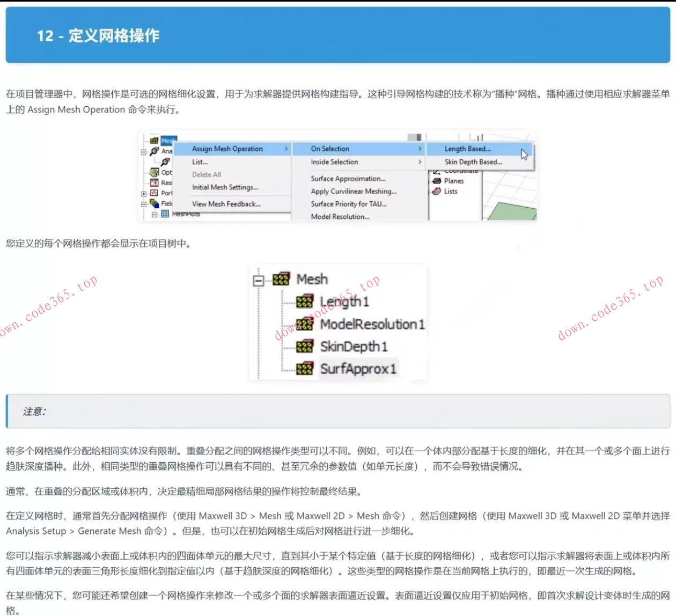676x616 pixels.
Task: Choose Skin Depth Based mesh operation
Action: 473,162
